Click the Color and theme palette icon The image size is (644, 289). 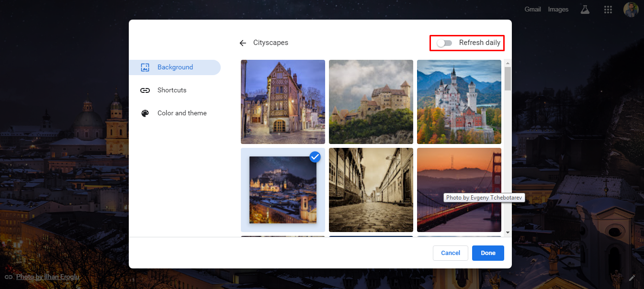click(145, 113)
